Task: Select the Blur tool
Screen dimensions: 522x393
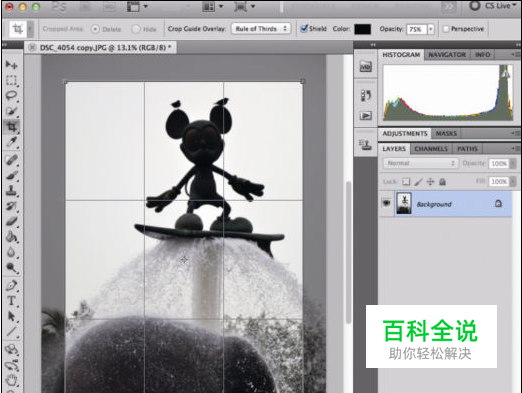Action: point(11,252)
